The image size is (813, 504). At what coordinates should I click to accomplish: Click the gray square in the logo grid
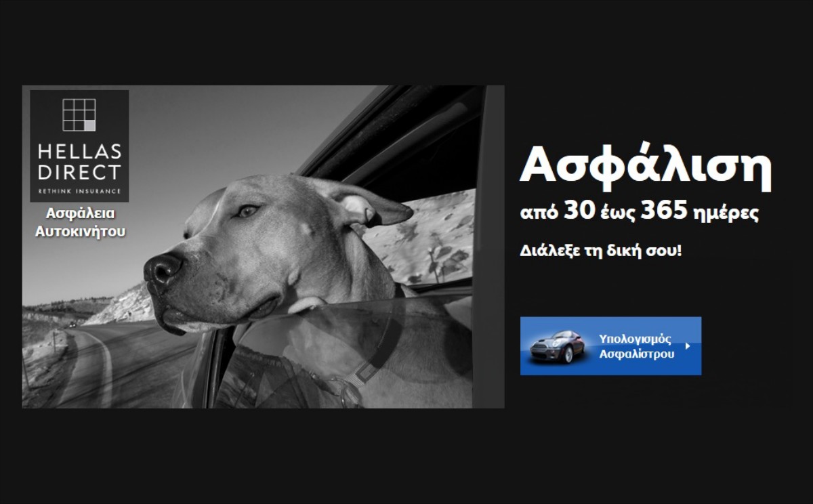point(90,126)
